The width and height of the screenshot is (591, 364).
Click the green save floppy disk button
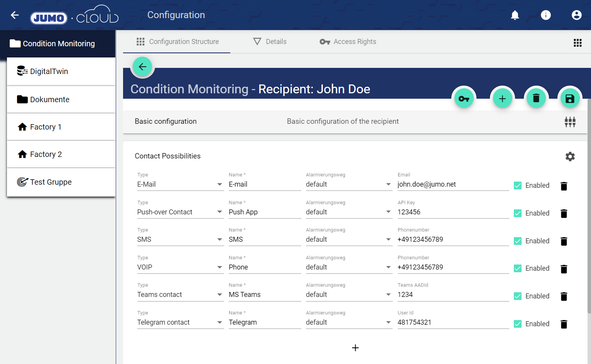tap(569, 99)
